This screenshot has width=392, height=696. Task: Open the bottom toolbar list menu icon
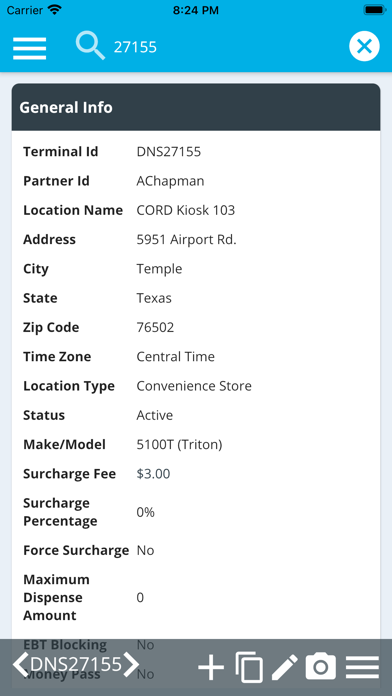362,667
